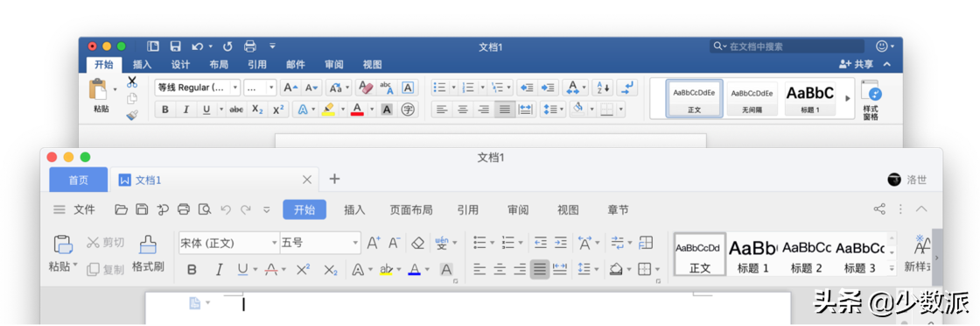Click red font color A in Word ribbon
Screen dimensions: 980x326
[358, 110]
